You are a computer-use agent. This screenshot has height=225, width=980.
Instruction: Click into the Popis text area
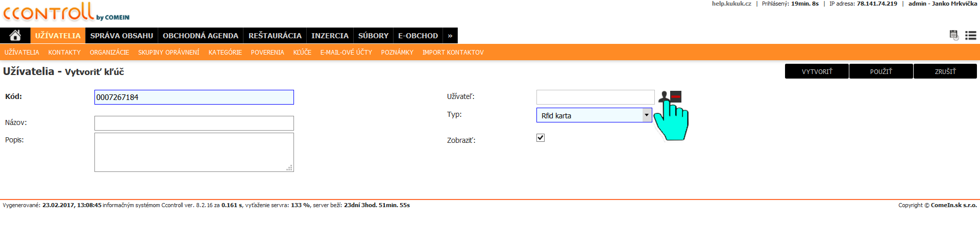pyautogui.click(x=194, y=152)
